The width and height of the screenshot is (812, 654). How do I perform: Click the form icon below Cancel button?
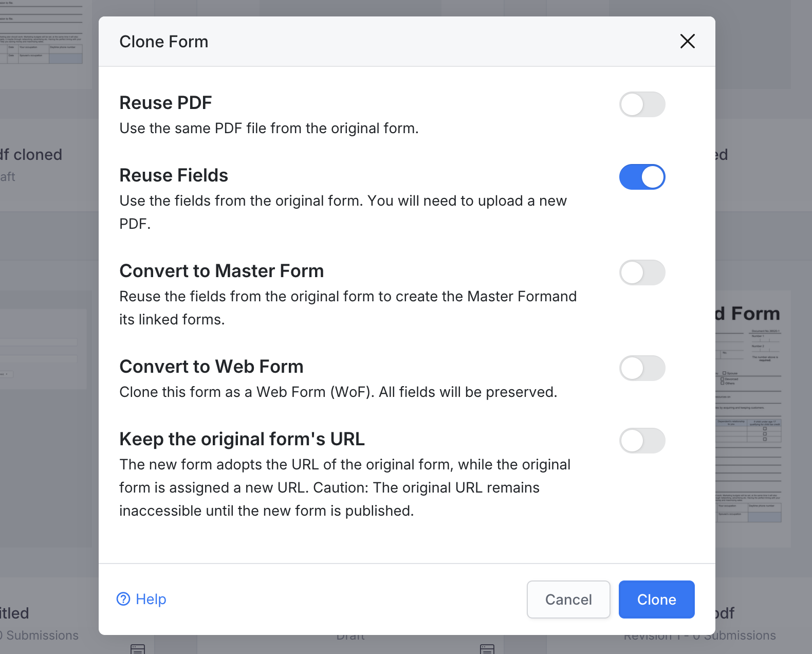487,648
